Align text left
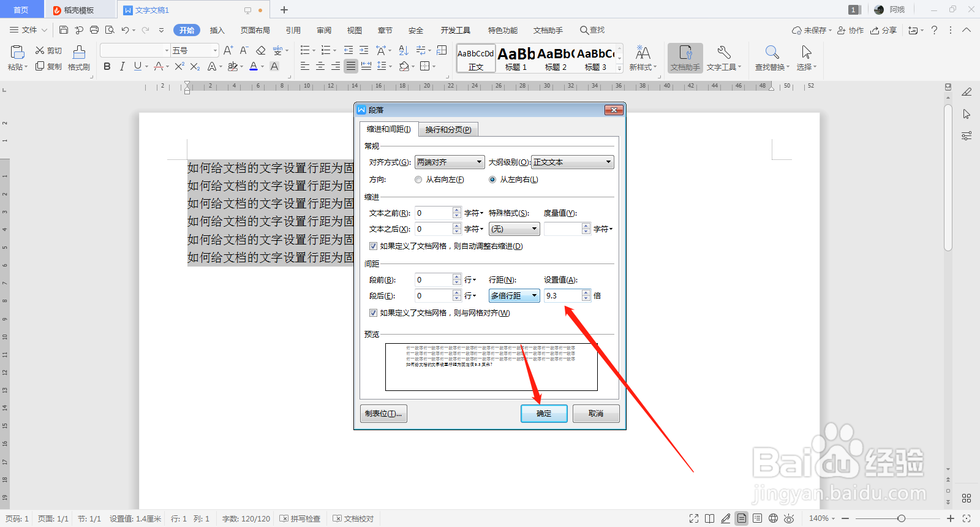The height and width of the screenshot is (527, 980). click(305, 66)
